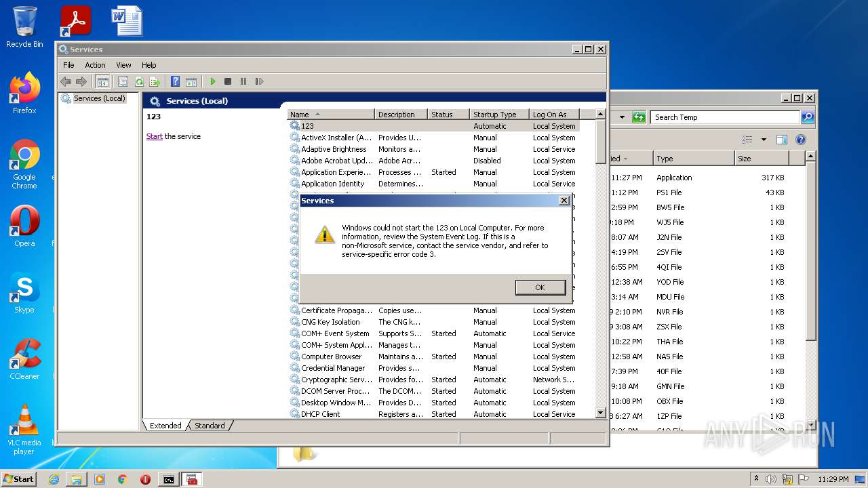The width and height of the screenshot is (868, 488).
Task: Open the VLC media player shortcut
Action: [x=24, y=430]
